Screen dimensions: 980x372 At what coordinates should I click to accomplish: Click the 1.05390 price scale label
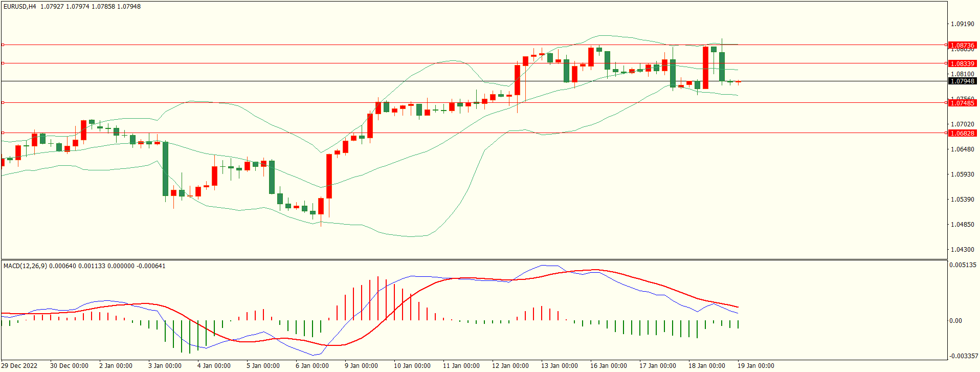(x=962, y=200)
